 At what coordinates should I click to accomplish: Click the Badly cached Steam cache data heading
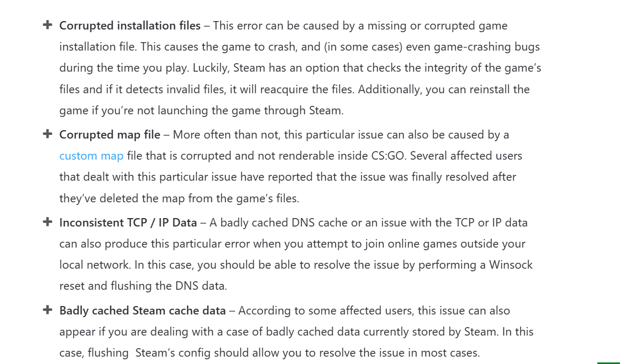click(143, 311)
